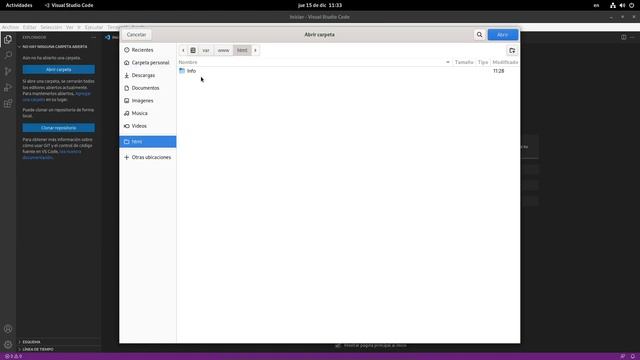
Task: Open the notifications bell in status bar
Action: pyautogui.click(x=633, y=356)
